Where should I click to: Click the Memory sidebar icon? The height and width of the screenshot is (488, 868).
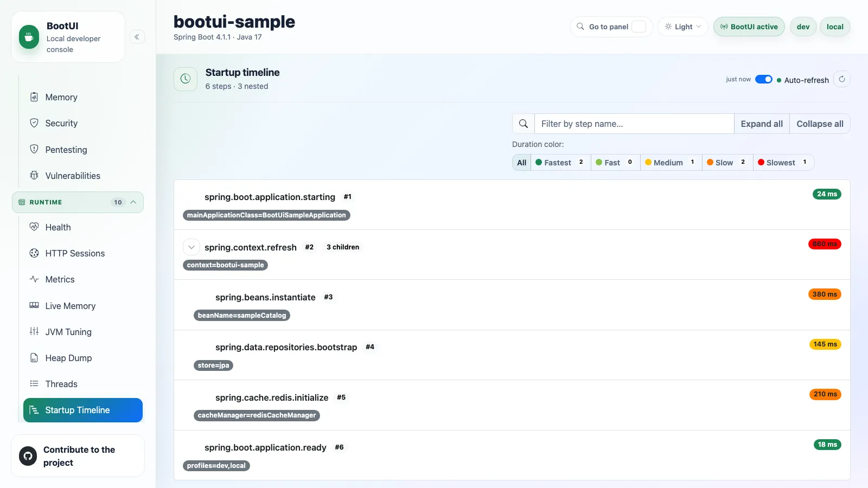[34, 97]
